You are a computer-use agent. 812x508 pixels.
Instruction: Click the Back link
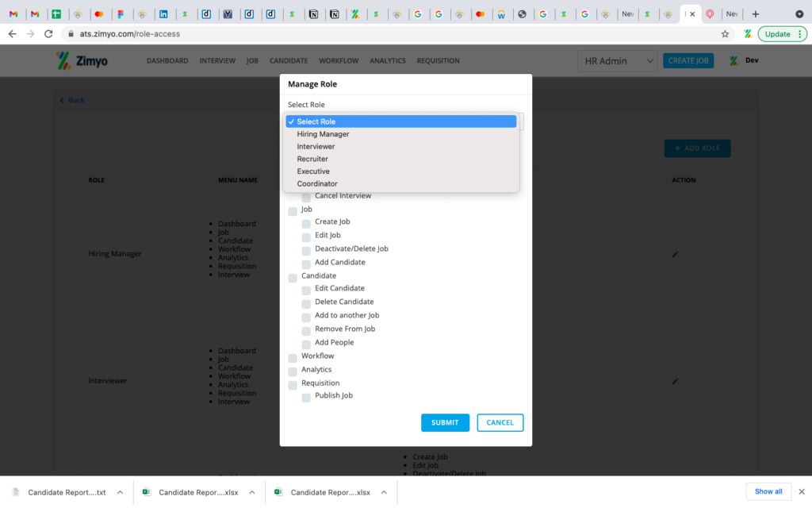click(x=72, y=100)
